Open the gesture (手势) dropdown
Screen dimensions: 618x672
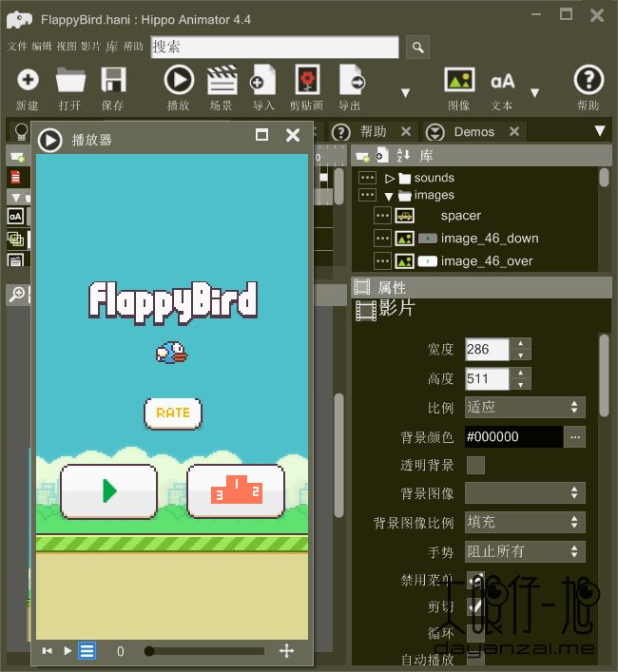(524, 551)
